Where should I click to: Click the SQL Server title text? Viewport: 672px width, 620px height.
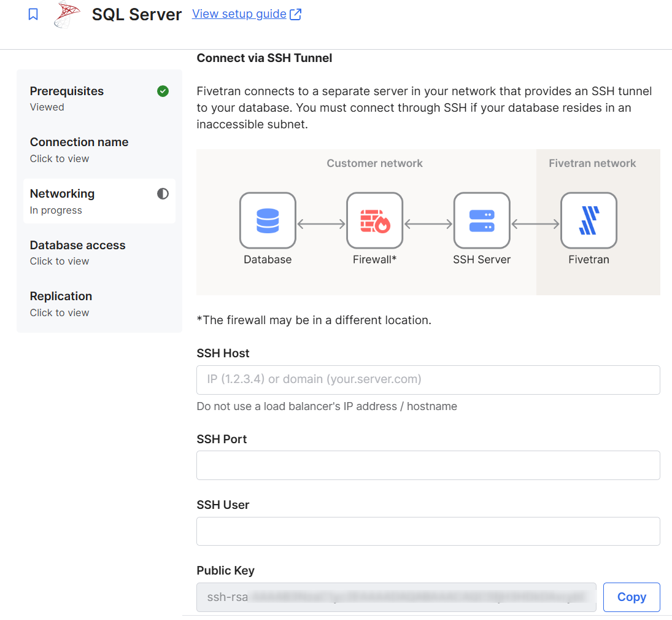[137, 15]
